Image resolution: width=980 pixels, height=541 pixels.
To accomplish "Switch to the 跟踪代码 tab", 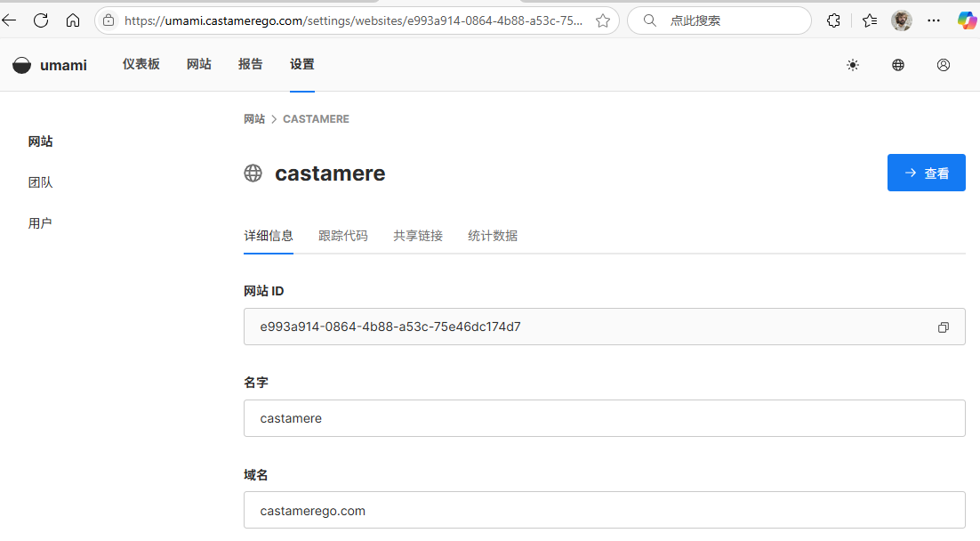I will point(343,236).
